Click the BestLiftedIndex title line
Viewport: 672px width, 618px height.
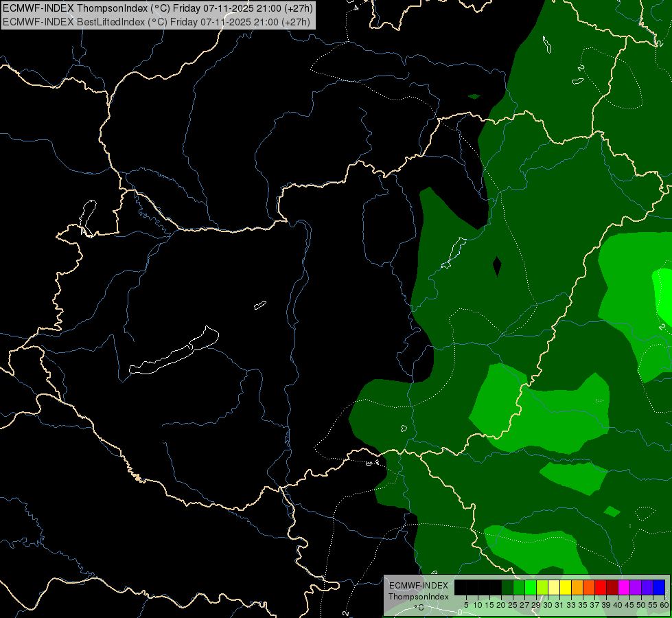[x=157, y=22]
